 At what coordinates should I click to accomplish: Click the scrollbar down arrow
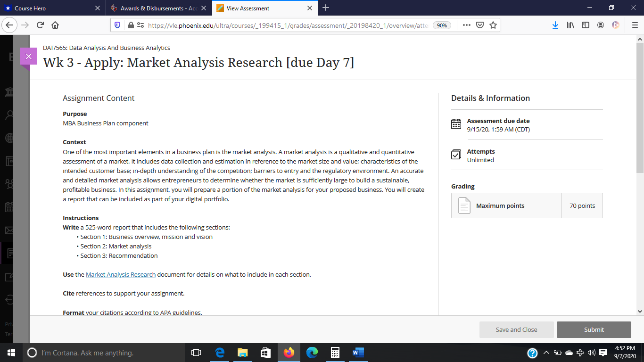pyautogui.click(x=640, y=312)
